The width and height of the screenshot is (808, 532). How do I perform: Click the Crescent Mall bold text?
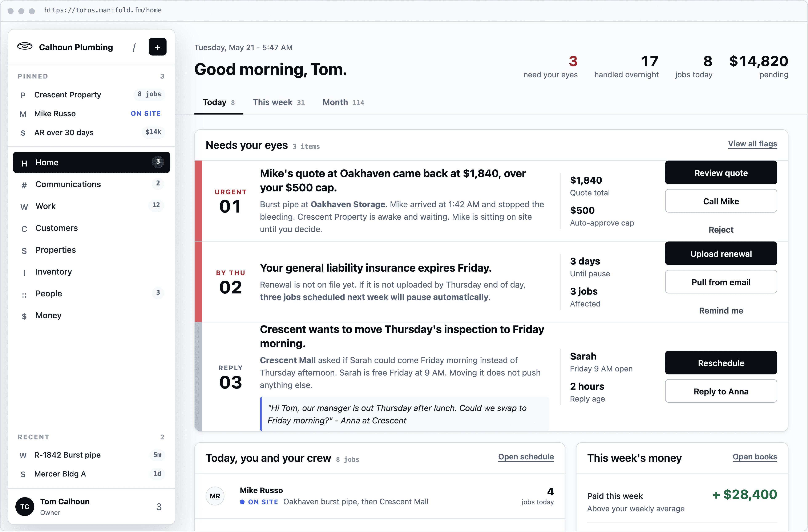(288, 360)
